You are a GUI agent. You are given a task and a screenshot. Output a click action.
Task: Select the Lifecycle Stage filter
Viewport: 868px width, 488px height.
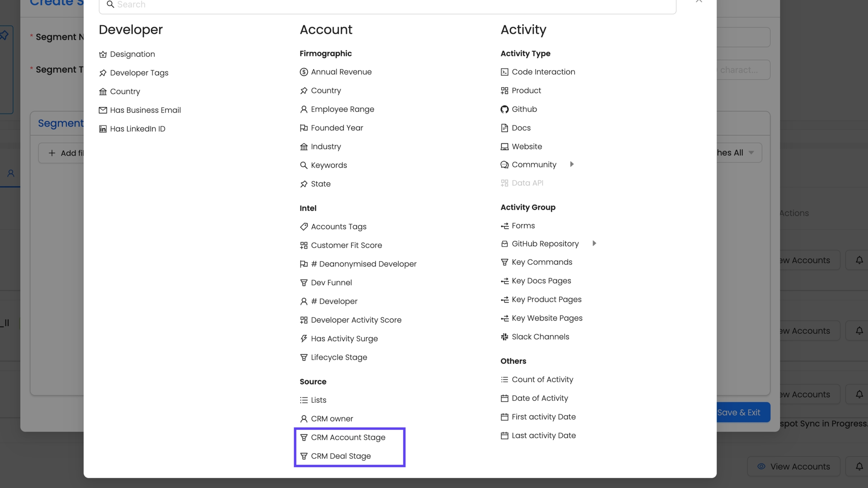[x=339, y=357]
